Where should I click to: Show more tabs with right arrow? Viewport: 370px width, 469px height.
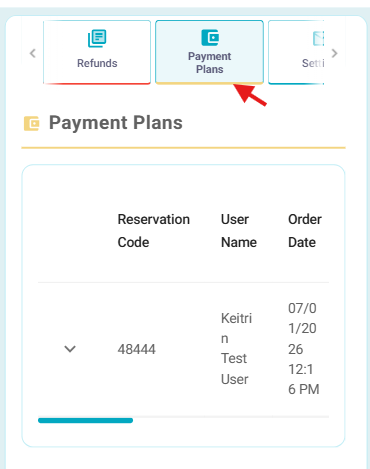(x=335, y=53)
